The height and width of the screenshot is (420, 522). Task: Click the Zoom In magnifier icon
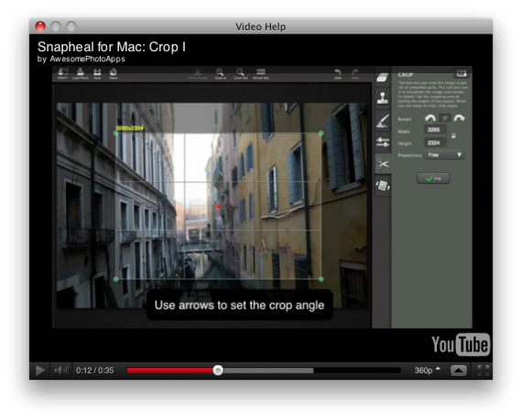coord(220,73)
